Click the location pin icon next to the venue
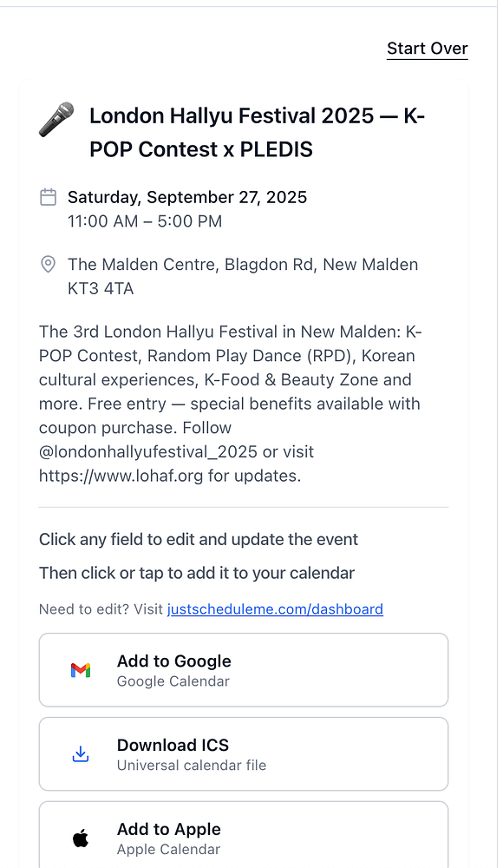This screenshot has height=868, width=503. 48,264
